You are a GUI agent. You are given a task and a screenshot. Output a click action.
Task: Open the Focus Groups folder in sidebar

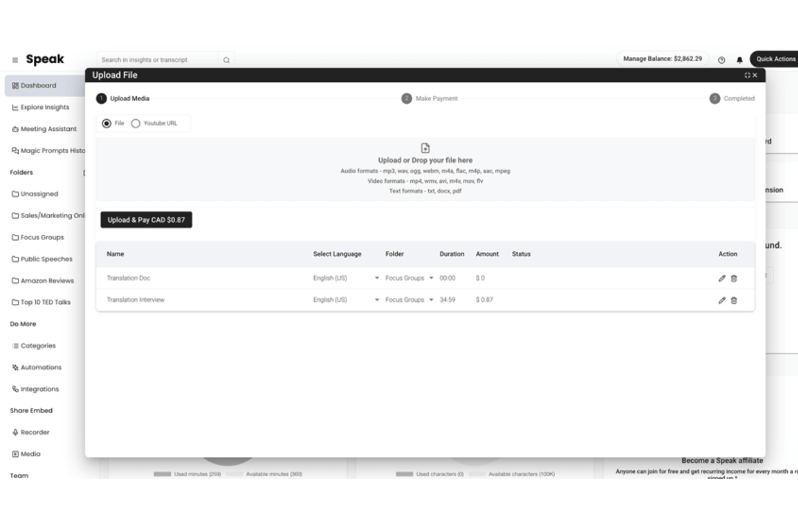click(x=41, y=237)
